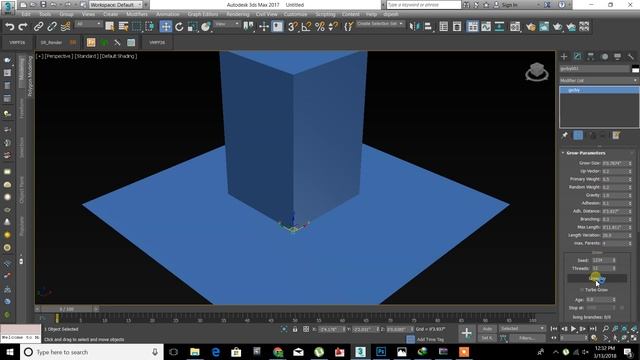The height and width of the screenshot is (360, 640).
Task: Select the ivy modifier stack entry
Action: pos(599,90)
